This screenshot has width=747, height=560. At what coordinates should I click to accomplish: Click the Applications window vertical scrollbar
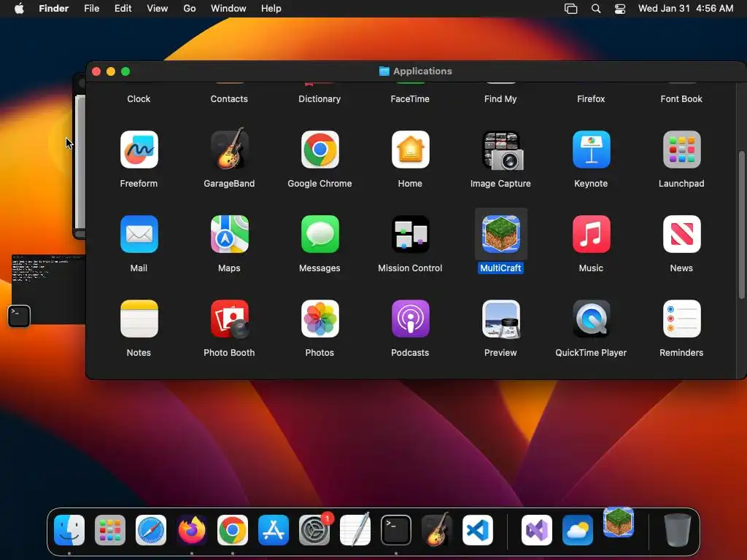[x=741, y=225]
